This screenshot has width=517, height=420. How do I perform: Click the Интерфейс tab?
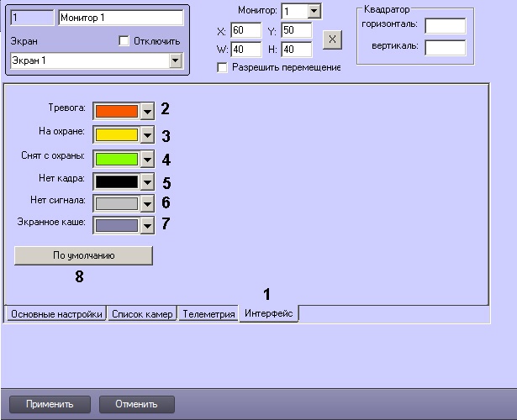pyautogui.click(x=269, y=313)
